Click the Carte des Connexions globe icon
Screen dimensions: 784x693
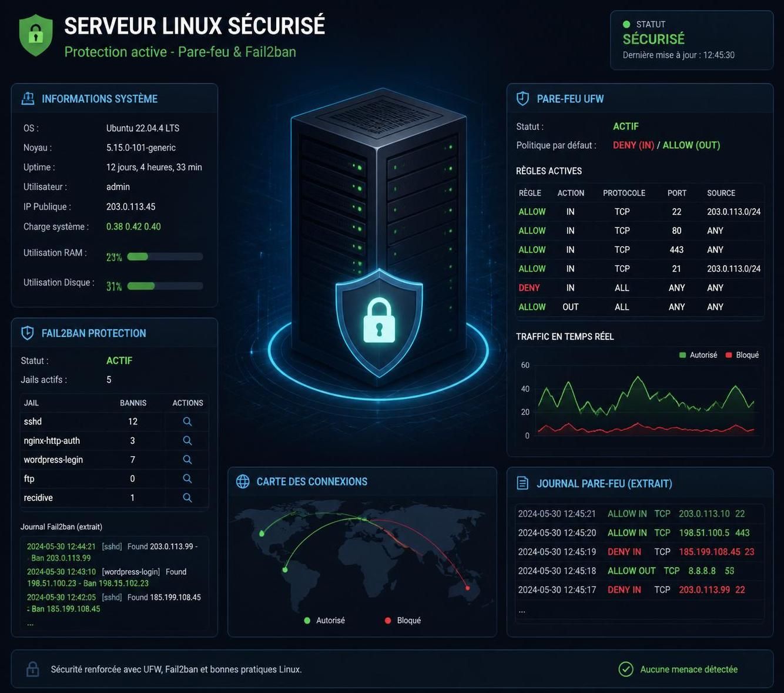(243, 481)
